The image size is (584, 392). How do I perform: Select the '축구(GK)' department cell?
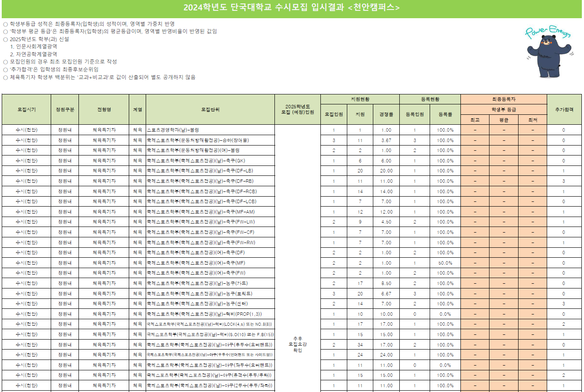pos(210,161)
